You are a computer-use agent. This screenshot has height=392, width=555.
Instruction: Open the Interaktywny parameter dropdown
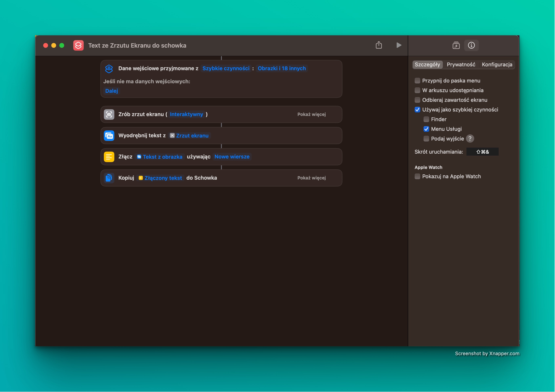(187, 114)
